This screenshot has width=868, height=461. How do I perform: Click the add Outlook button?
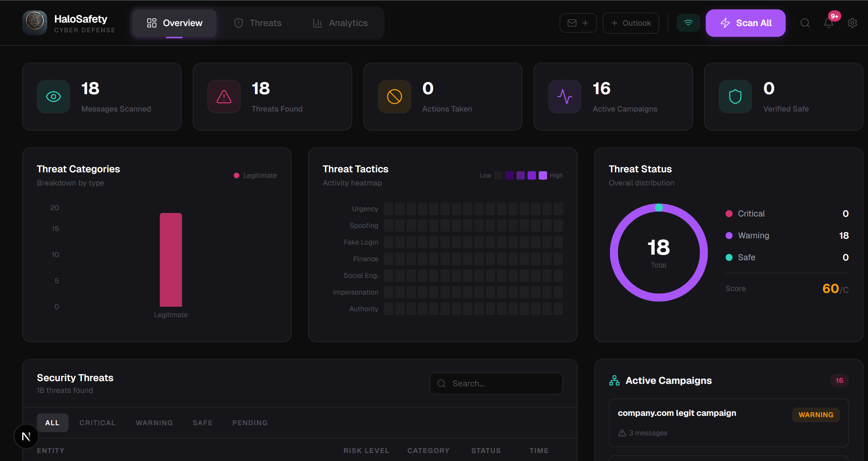631,23
